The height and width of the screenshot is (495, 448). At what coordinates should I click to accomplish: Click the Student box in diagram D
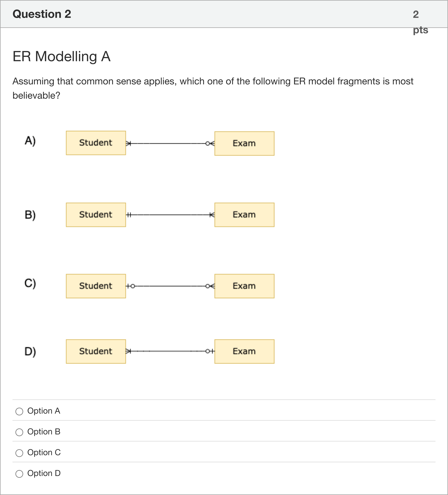[96, 351]
